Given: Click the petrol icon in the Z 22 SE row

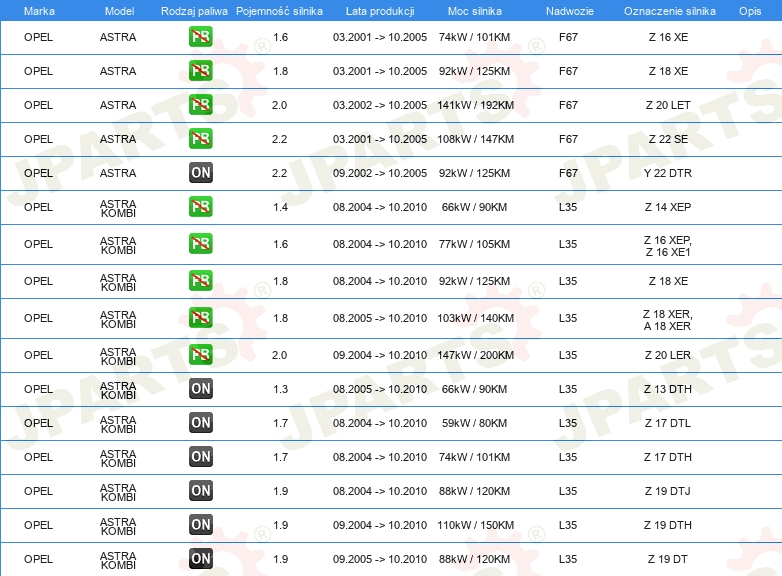Looking at the screenshot, I should (x=200, y=139).
